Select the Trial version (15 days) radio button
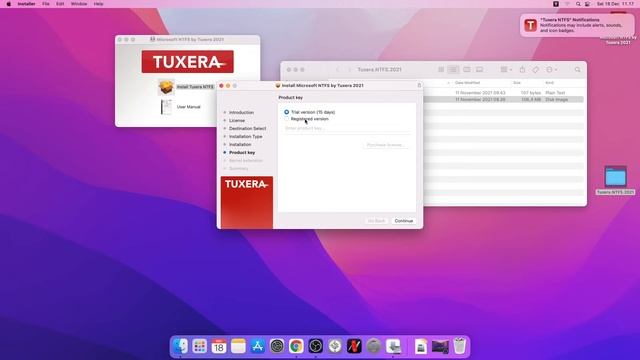This screenshot has height=360, width=640. click(x=287, y=112)
